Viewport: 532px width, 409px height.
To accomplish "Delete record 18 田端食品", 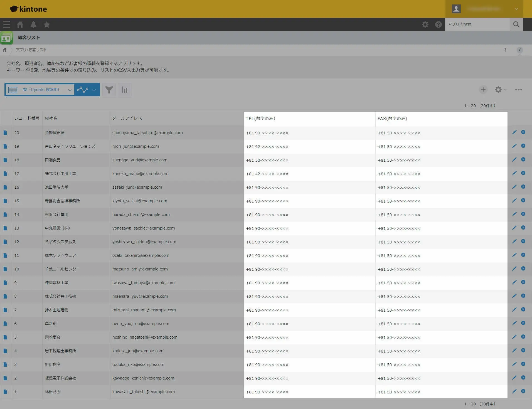I will 523,159.
